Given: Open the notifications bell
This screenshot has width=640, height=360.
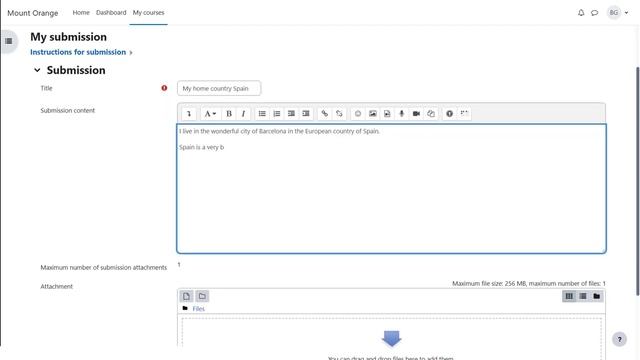Looking at the screenshot, I should pos(581,13).
